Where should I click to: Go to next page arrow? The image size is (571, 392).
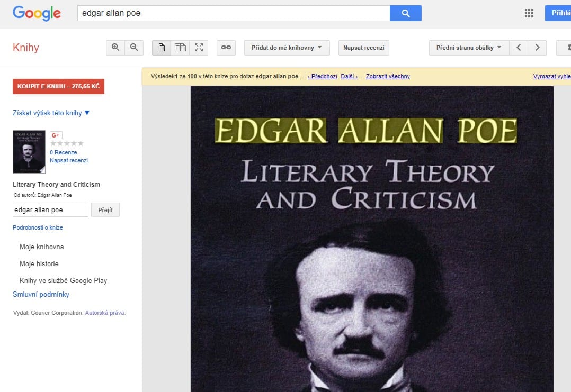537,48
